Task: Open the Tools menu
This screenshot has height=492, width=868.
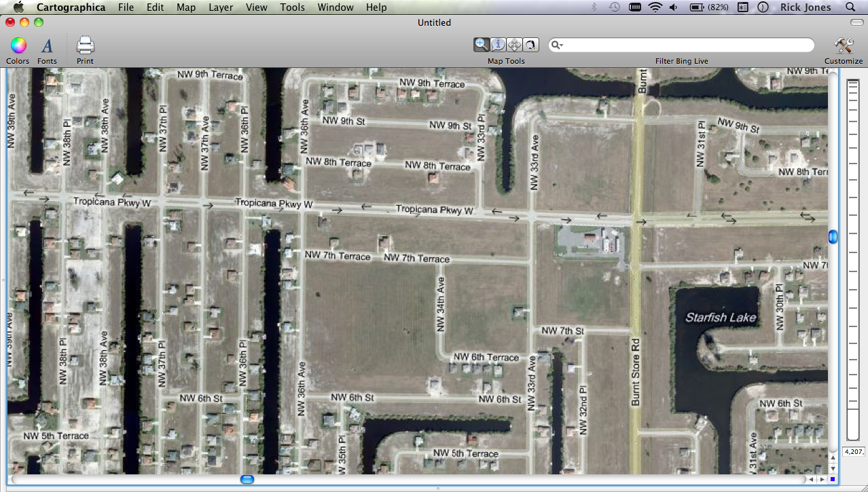Action: click(x=292, y=7)
